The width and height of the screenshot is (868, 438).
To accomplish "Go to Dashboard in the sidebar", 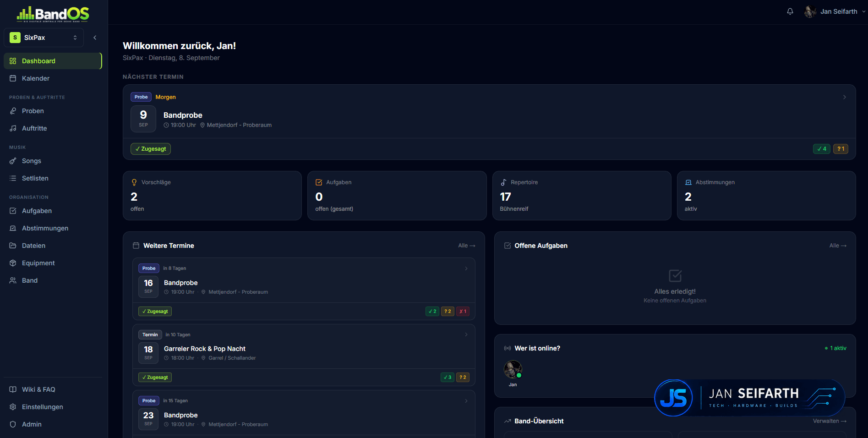I will click(x=53, y=61).
